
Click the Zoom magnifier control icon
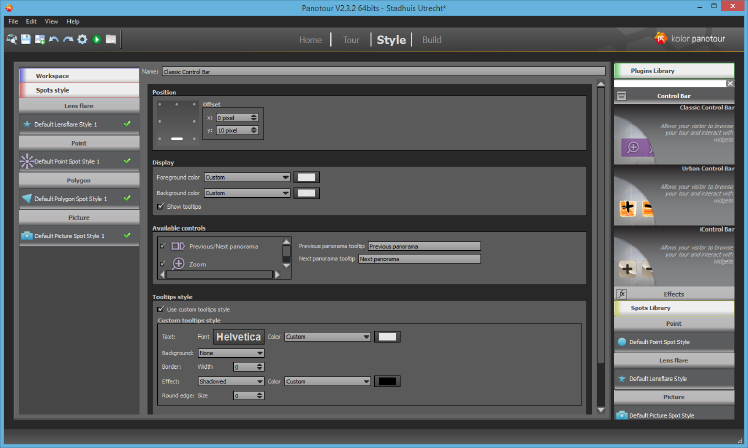(x=178, y=263)
